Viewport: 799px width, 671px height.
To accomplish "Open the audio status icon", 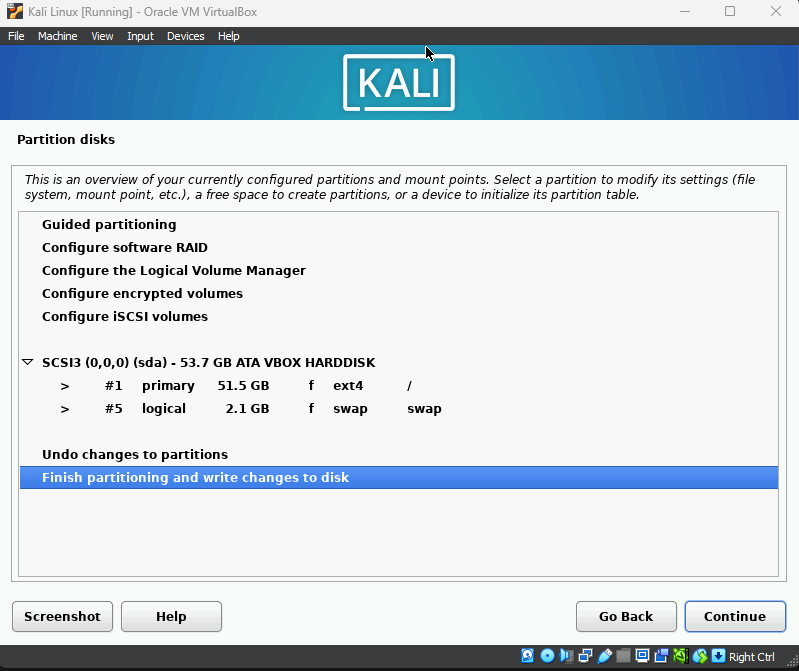I will click(x=566, y=657).
